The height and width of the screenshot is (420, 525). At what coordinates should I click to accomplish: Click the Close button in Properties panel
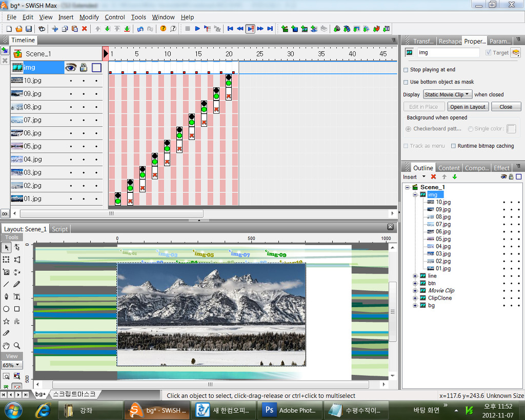pos(506,107)
